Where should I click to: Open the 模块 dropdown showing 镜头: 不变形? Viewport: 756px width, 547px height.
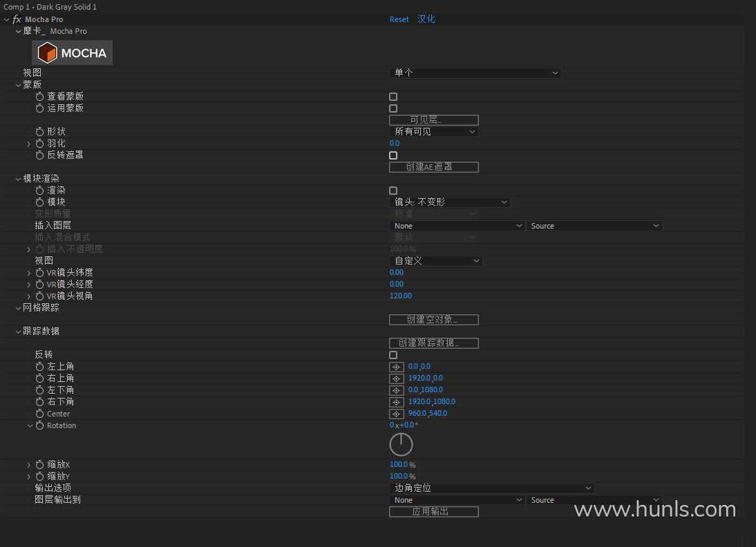coord(450,202)
